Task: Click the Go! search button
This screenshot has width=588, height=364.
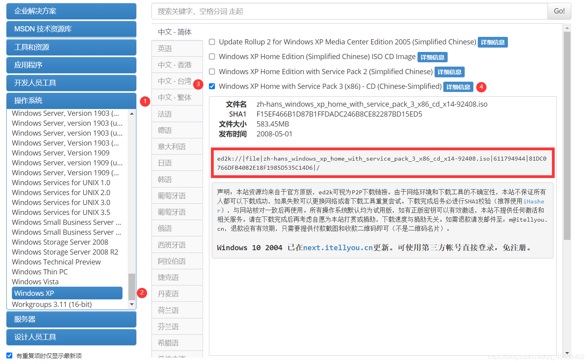Action: click(559, 11)
